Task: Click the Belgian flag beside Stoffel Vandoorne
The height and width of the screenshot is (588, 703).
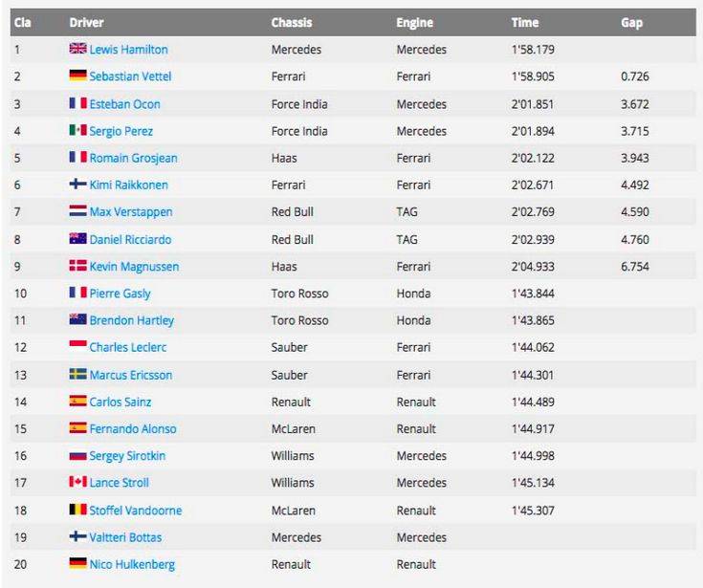Action: [x=78, y=511]
